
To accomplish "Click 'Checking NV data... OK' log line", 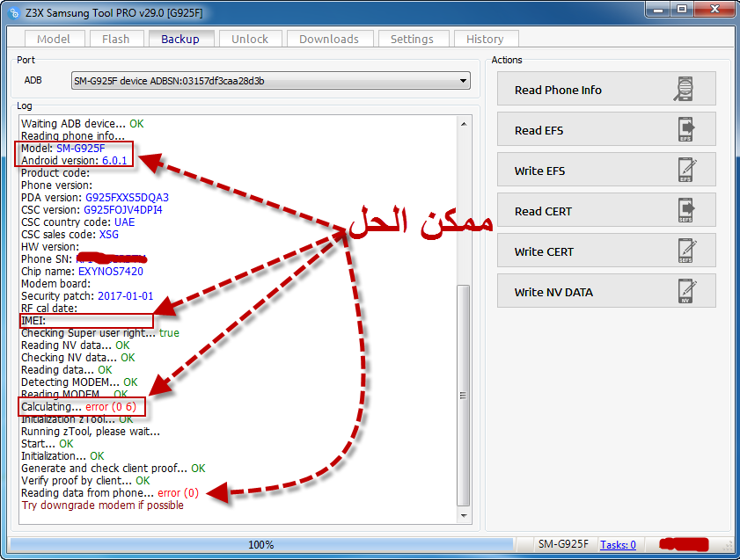I will pos(78,357).
